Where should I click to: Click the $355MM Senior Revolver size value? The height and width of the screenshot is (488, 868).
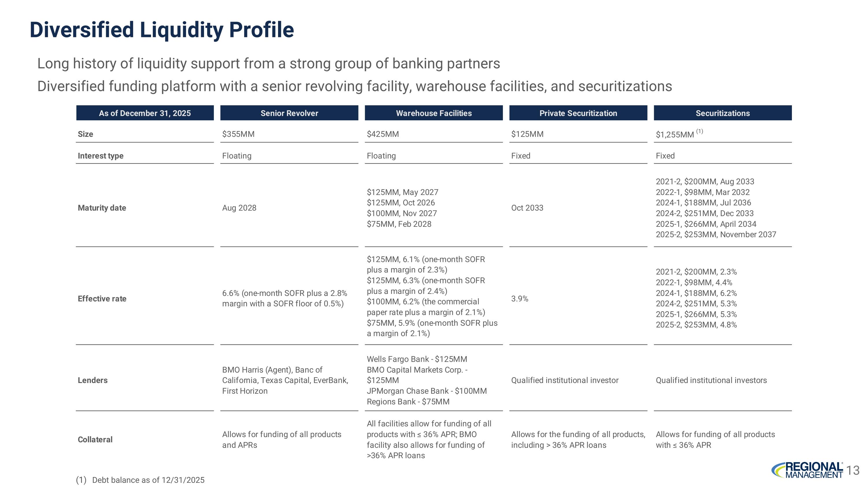click(238, 134)
